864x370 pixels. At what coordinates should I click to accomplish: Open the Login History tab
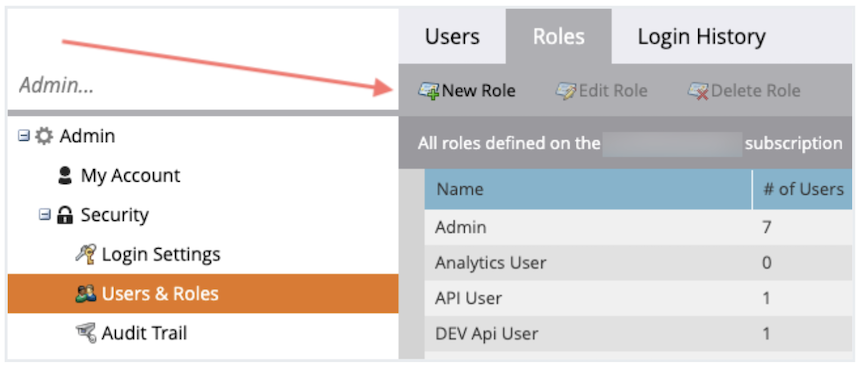click(701, 36)
